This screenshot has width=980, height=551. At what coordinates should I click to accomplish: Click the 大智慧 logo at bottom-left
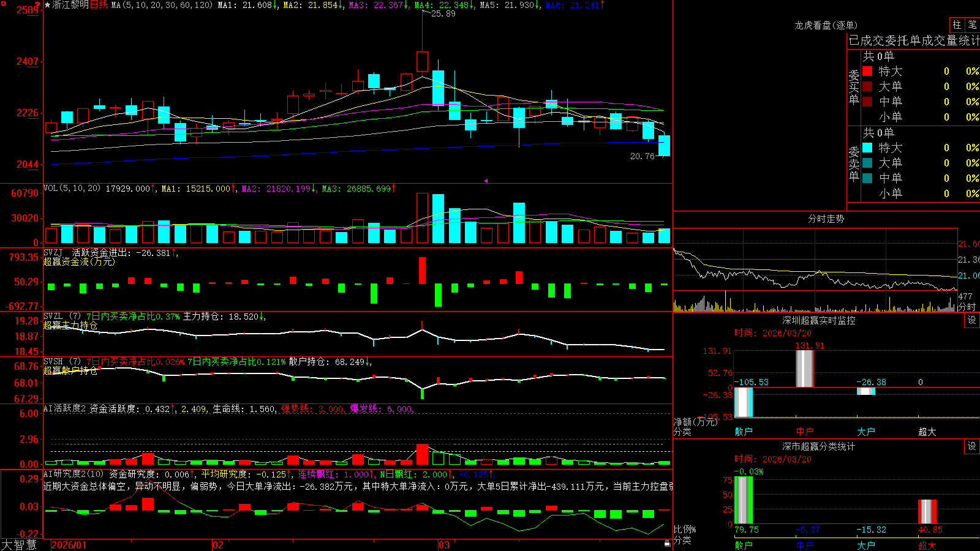(x=19, y=545)
